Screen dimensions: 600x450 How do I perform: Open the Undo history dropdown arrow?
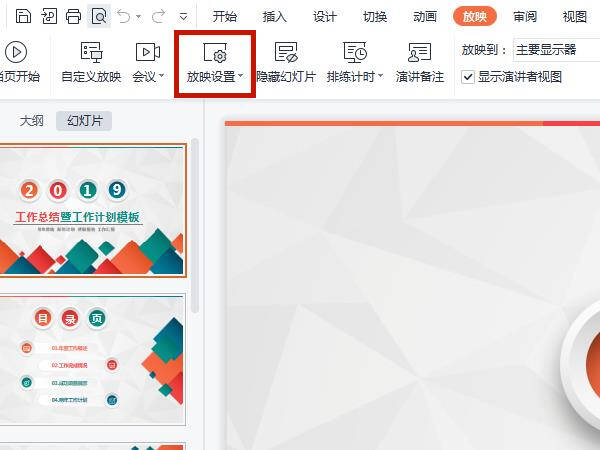139,16
